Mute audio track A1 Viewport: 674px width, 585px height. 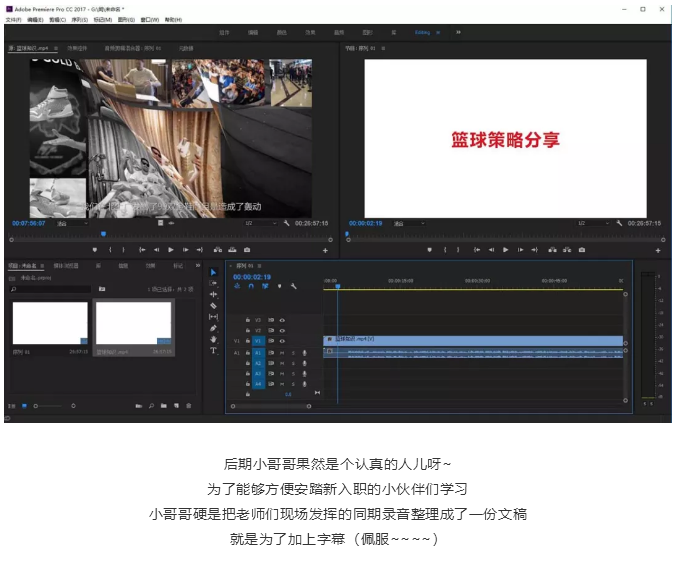click(283, 352)
